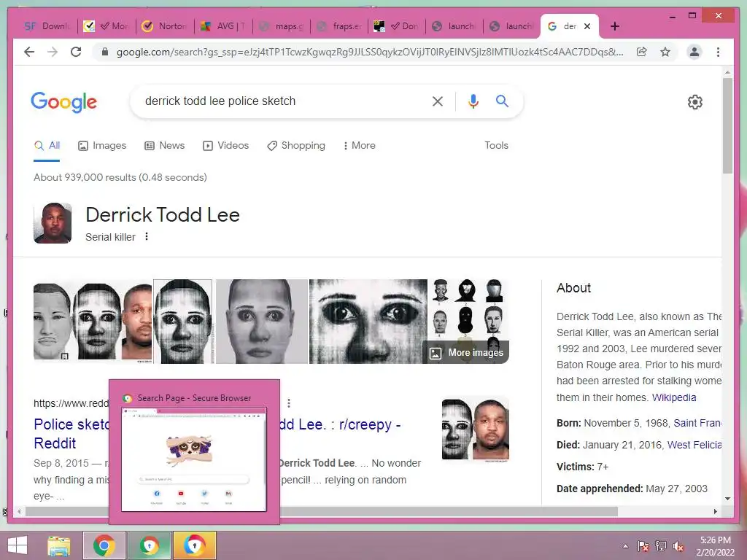Expand the More search filters menu
Screen dimensions: 747x560
pos(359,146)
